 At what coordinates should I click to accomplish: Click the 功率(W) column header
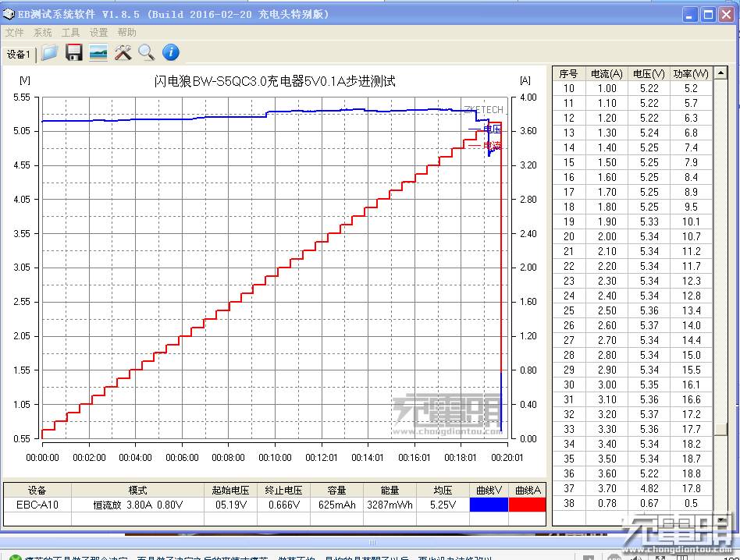tap(691, 74)
